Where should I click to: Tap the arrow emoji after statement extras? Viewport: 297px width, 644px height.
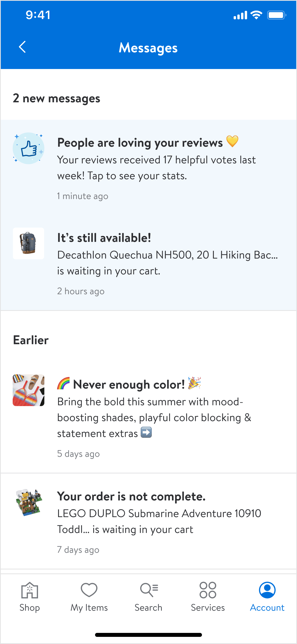point(146,433)
